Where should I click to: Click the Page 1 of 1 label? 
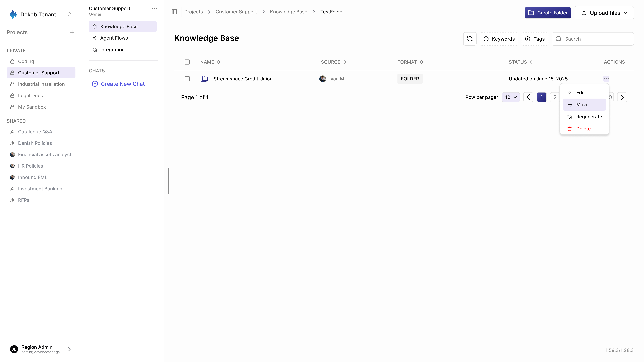pyautogui.click(x=195, y=97)
